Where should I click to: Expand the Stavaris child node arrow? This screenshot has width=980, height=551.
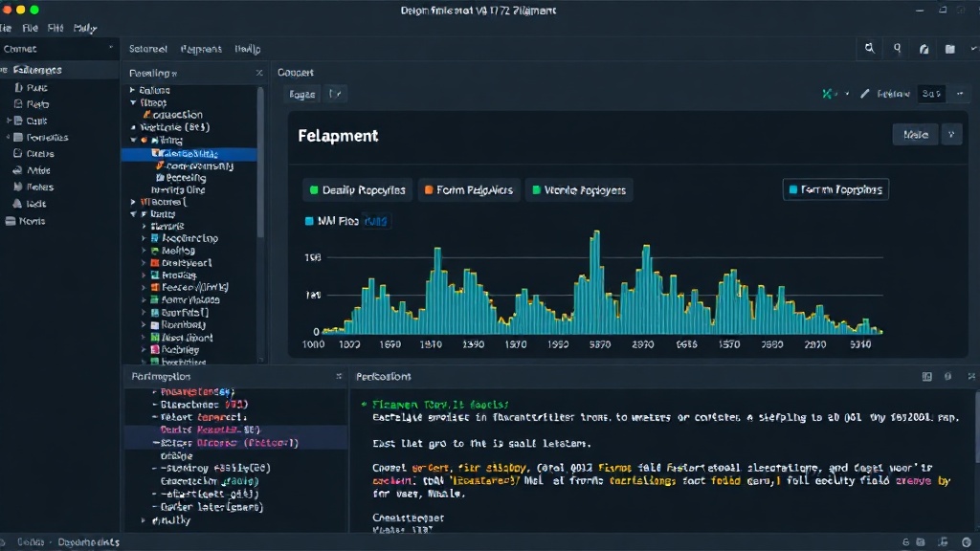click(x=144, y=226)
